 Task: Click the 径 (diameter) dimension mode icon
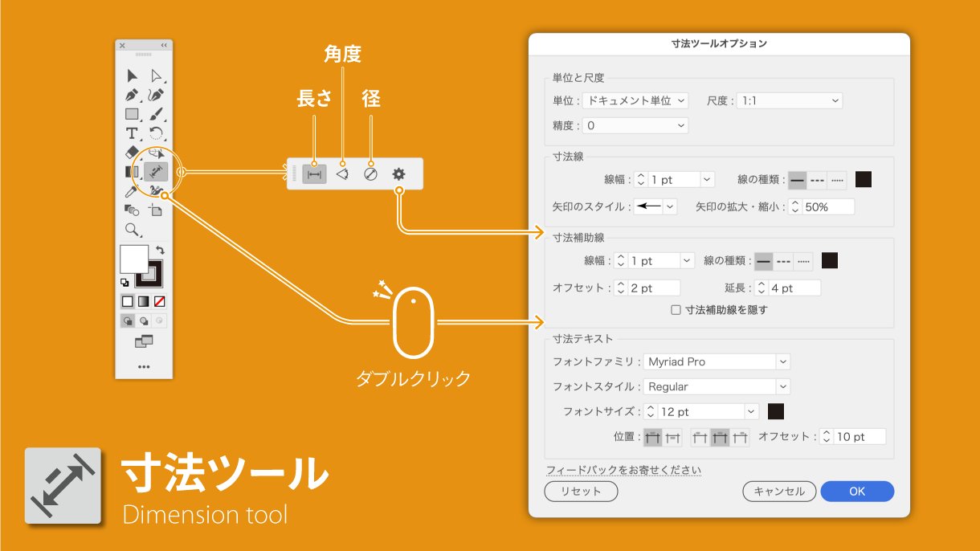(x=370, y=173)
